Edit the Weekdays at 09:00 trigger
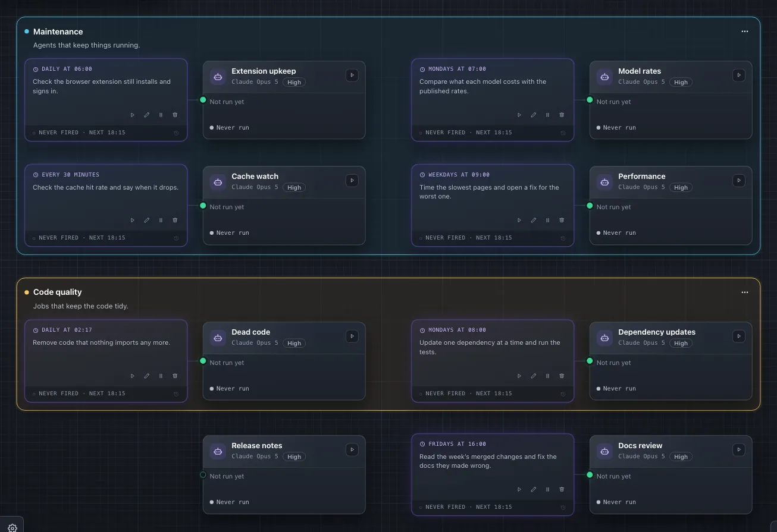 point(534,220)
